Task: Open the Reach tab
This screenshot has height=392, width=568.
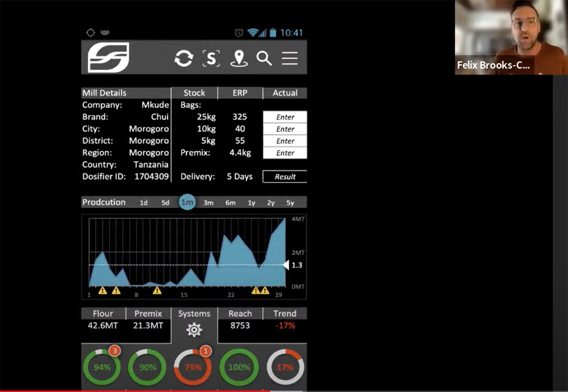Action: [x=240, y=314]
